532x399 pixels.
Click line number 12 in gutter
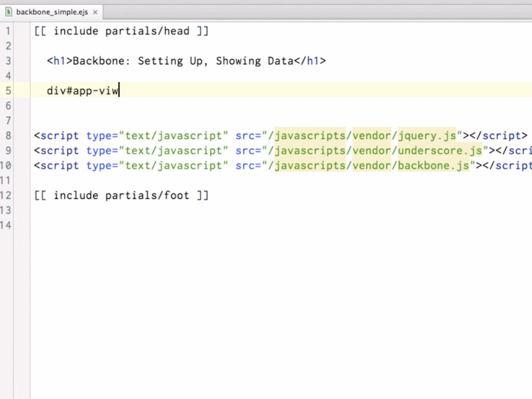tap(5, 195)
